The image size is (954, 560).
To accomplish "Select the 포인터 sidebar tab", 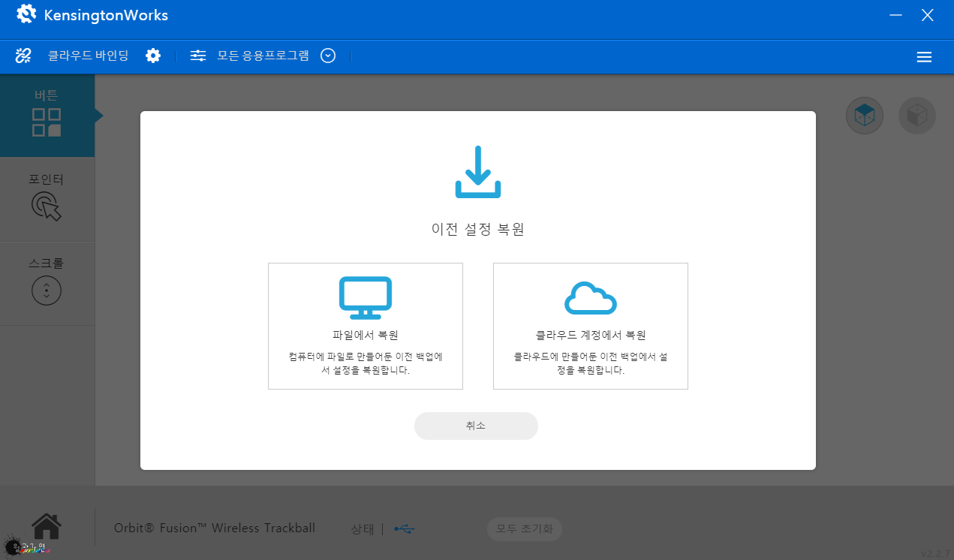I will click(47, 199).
